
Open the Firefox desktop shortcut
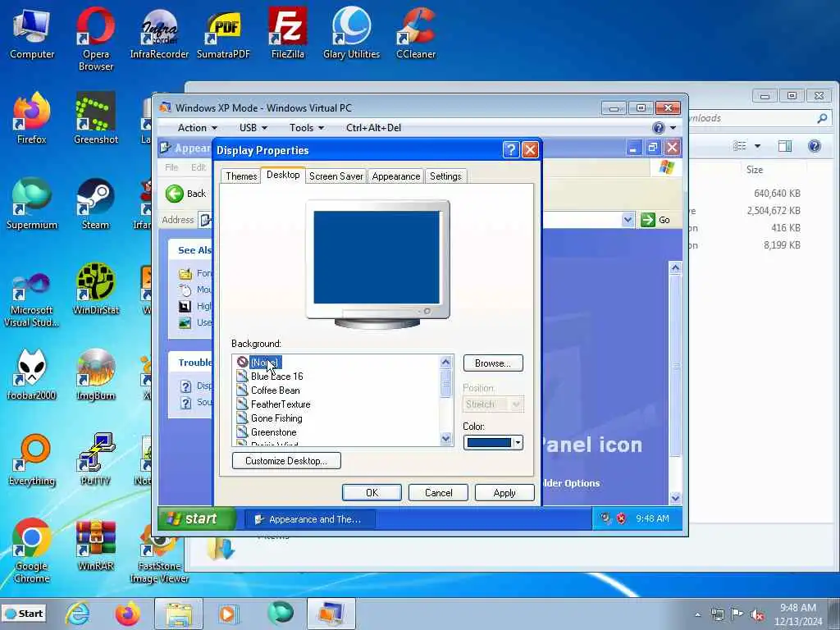coord(32,118)
